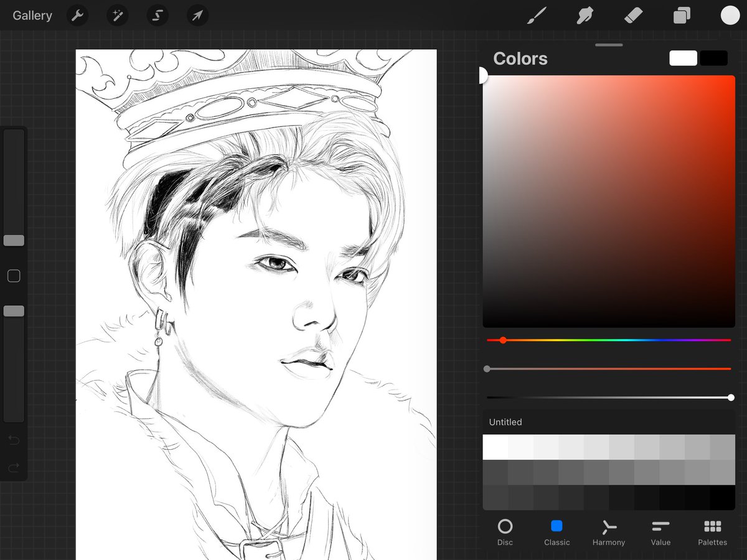The width and height of the screenshot is (747, 560).
Task: Open the Gallery
Action: point(32,16)
